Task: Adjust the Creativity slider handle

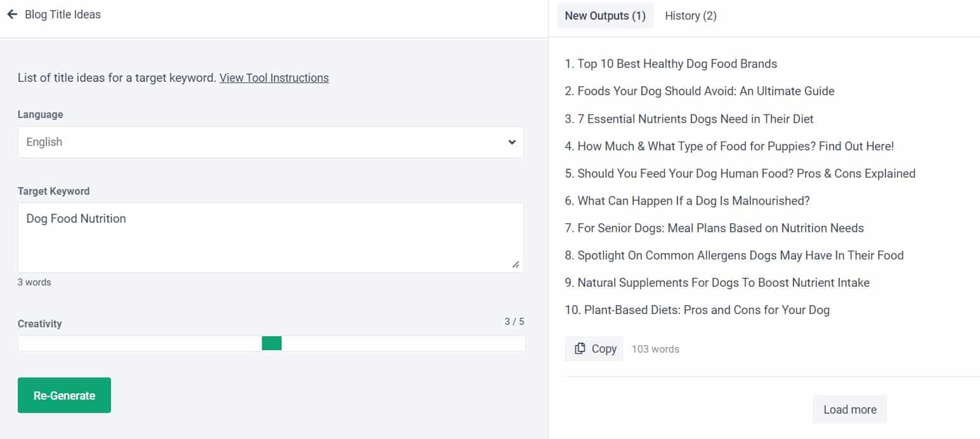Action: pyautogui.click(x=271, y=343)
